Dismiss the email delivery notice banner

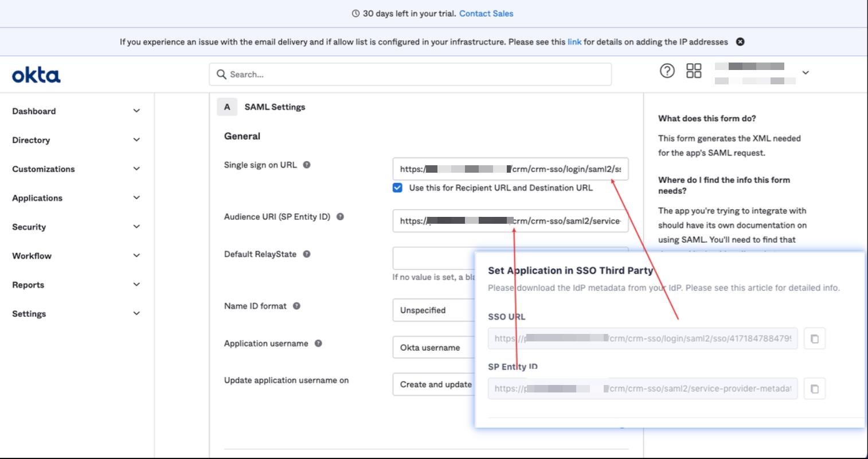point(740,42)
